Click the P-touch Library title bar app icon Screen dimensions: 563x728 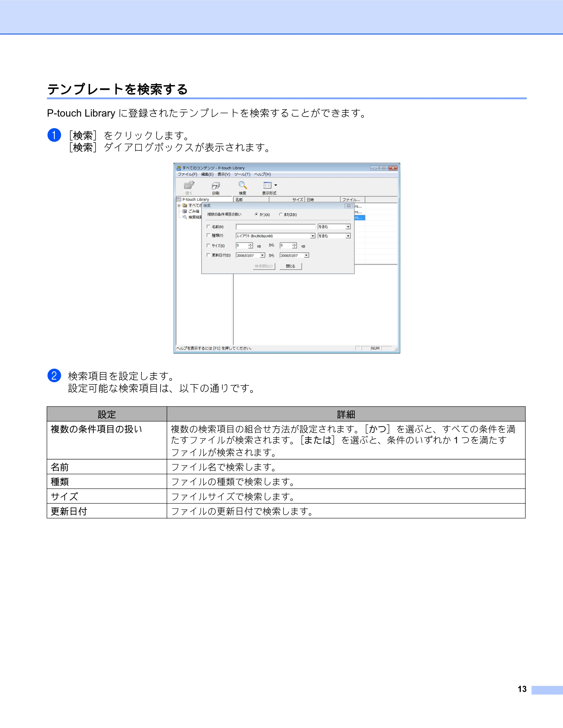(178, 168)
